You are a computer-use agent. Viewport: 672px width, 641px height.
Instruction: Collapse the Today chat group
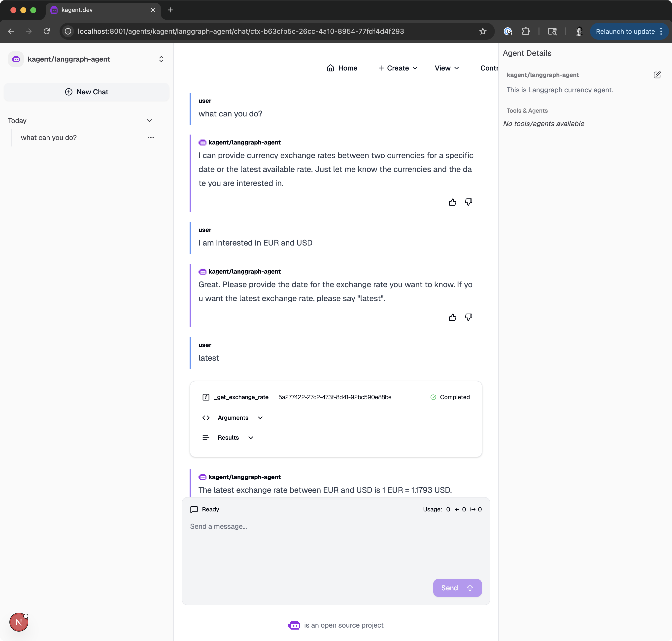point(149,121)
